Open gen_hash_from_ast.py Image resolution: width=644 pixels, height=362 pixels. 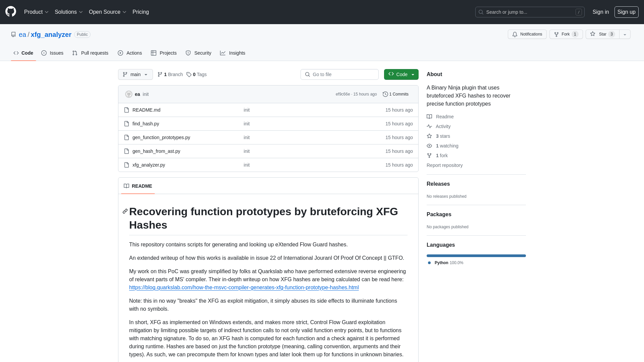point(156,151)
